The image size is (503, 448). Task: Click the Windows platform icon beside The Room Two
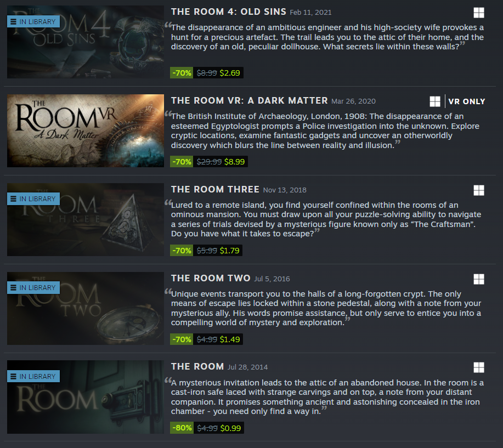tap(479, 279)
